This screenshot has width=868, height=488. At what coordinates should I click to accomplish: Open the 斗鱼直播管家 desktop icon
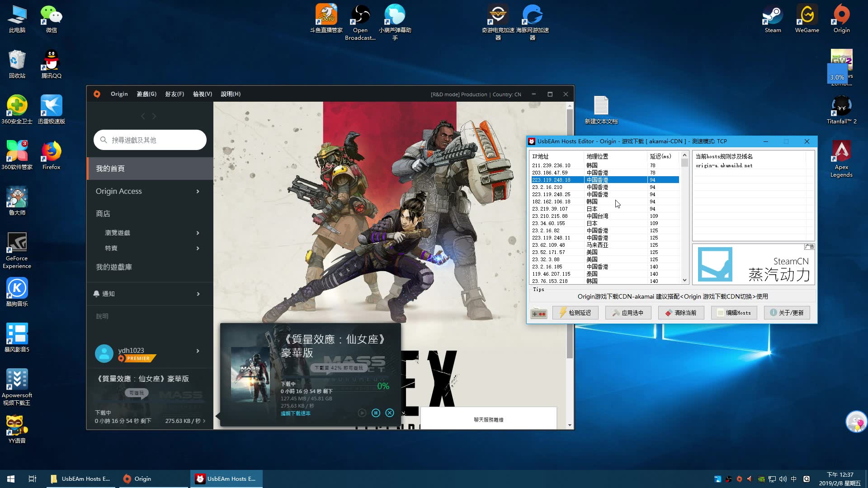326,19
